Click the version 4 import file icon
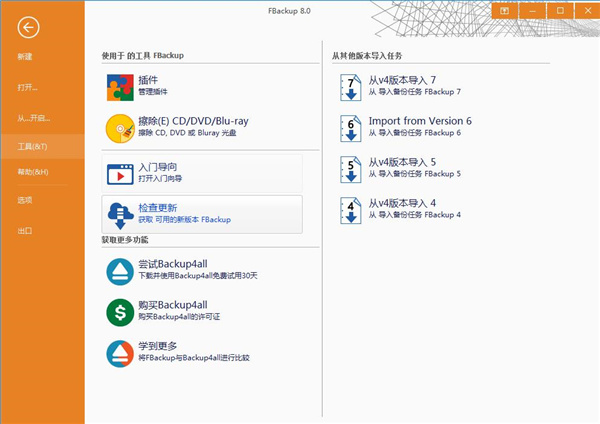The width and height of the screenshot is (600, 424). coord(351,208)
